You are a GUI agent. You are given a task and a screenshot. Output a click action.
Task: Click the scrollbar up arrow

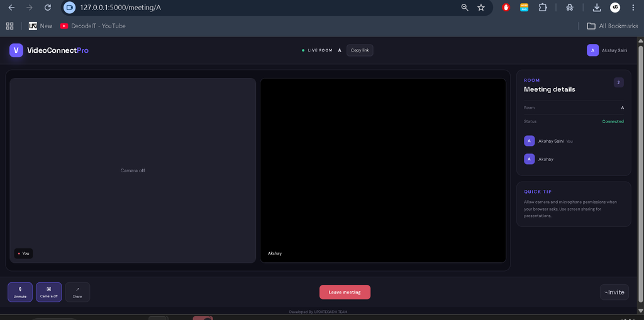[x=640, y=40]
